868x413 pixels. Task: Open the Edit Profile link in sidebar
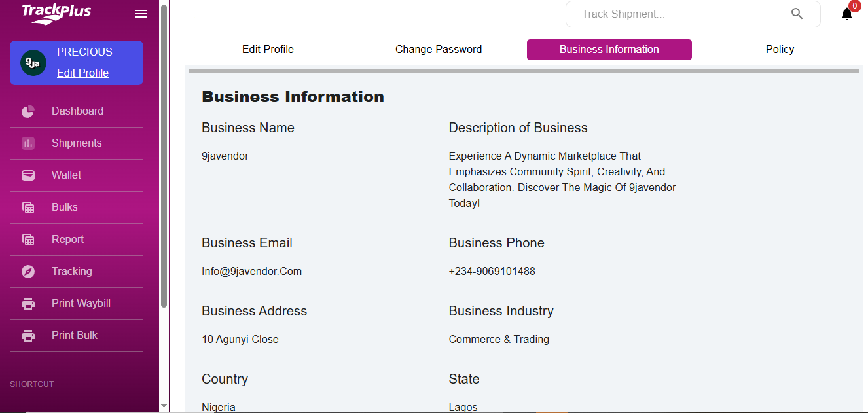click(82, 73)
